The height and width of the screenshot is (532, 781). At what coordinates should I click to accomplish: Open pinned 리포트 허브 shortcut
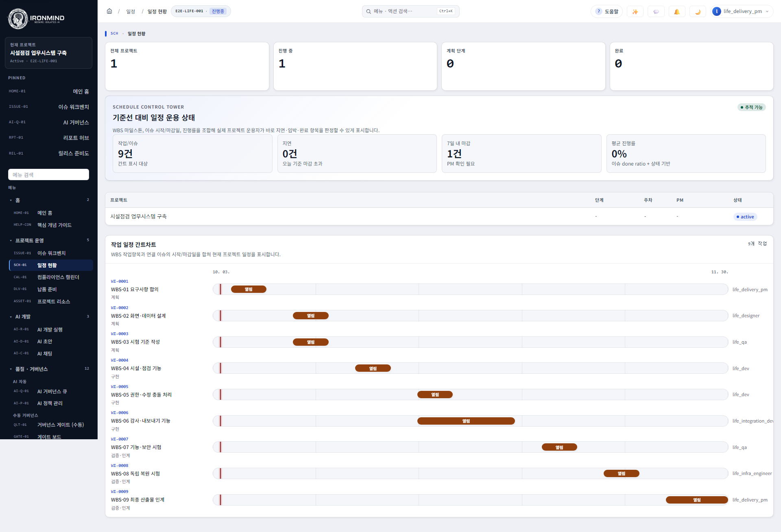tap(49, 138)
